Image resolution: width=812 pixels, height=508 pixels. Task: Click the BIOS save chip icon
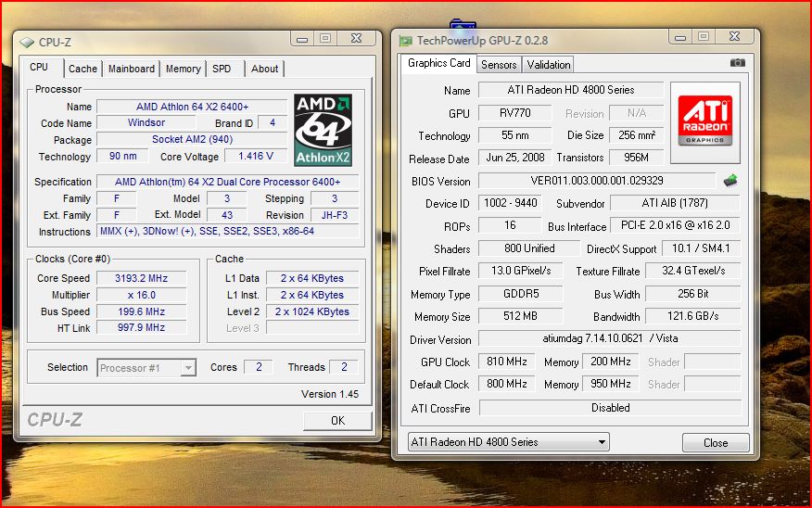730,181
